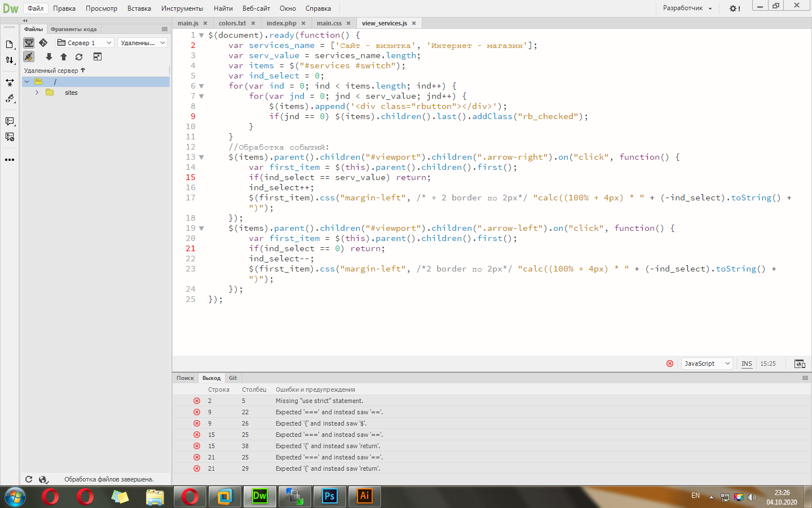Switch to Git tab in bottom panel
812x508 pixels.
233,378
